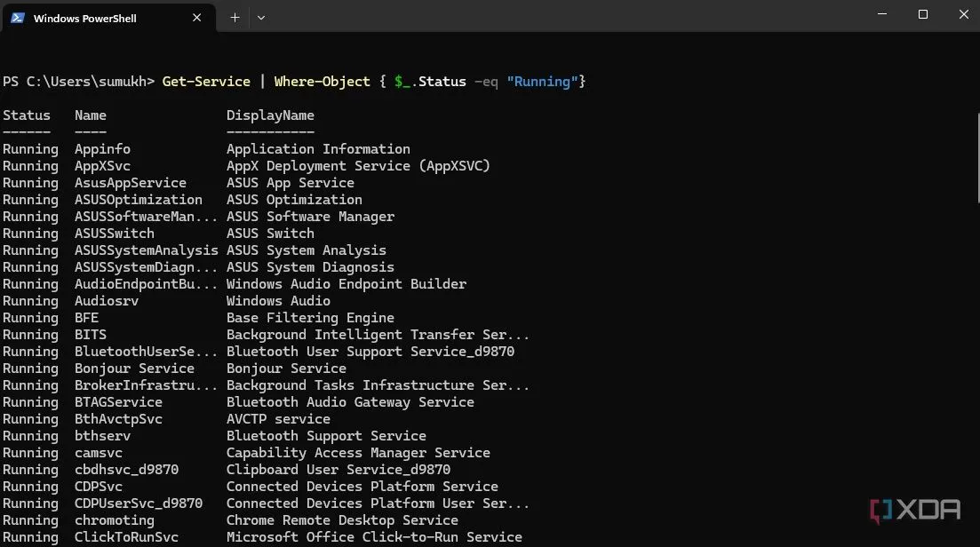This screenshot has width=980, height=547.
Task: Click Capability Access Manager Service text
Action: point(358,453)
